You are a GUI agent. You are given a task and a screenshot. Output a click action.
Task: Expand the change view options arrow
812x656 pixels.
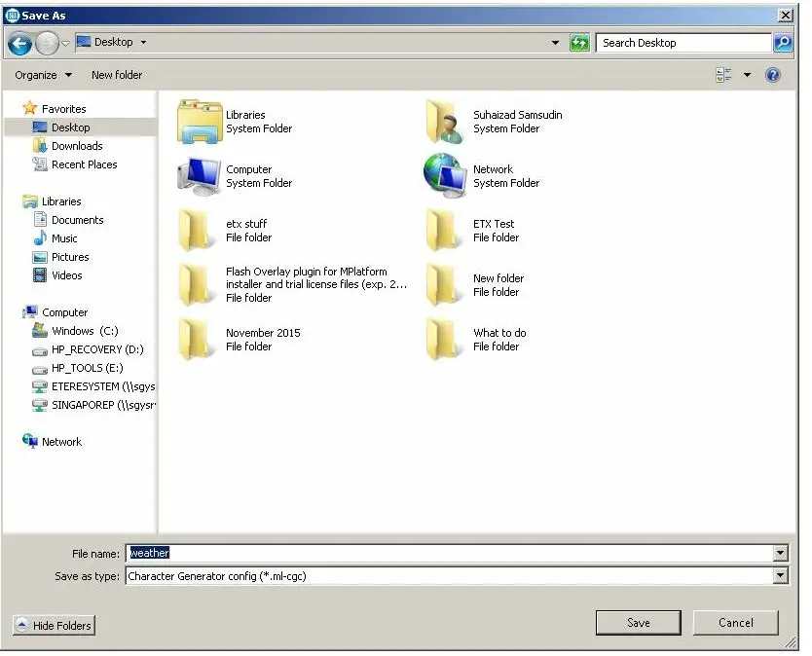coord(748,75)
